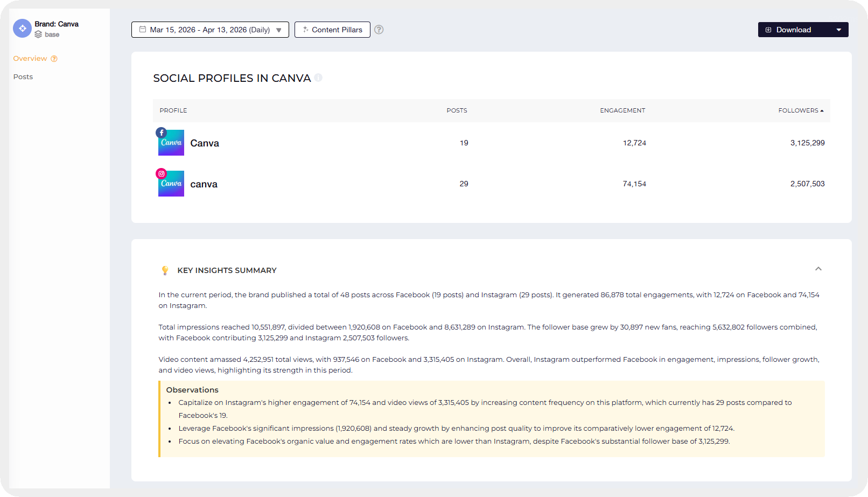Click the Download button
Image resolution: width=868 pixels, height=497 pixels.
[794, 30]
